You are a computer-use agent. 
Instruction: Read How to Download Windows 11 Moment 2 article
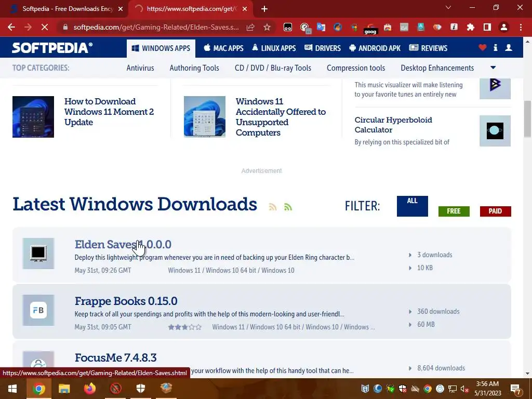(109, 112)
